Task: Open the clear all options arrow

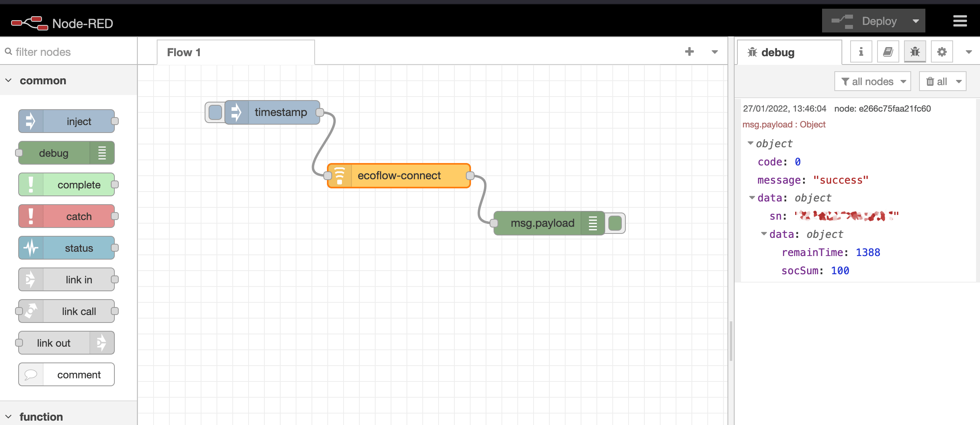Action: point(959,82)
